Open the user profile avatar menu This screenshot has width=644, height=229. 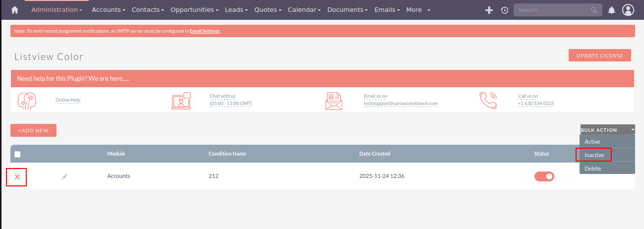click(x=628, y=10)
